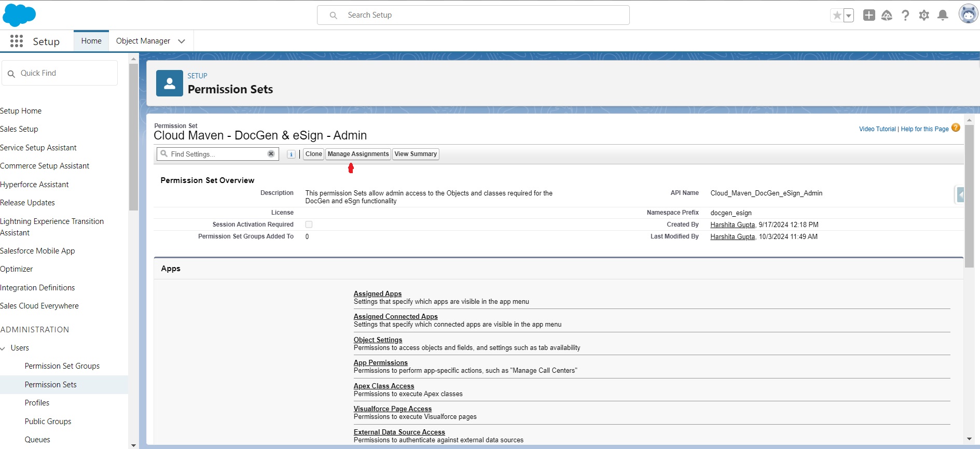Click the sidebar scroll down arrow
The image size is (980, 449).
tap(133, 445)
